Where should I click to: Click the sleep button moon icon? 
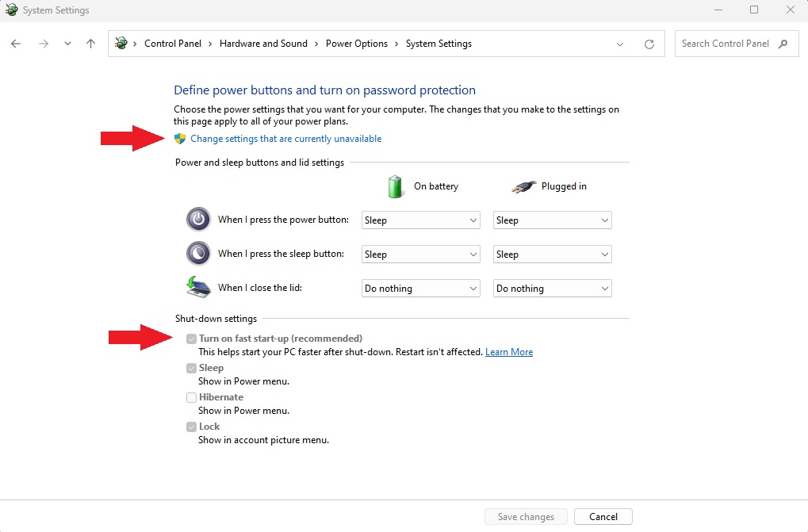(198, 254)
